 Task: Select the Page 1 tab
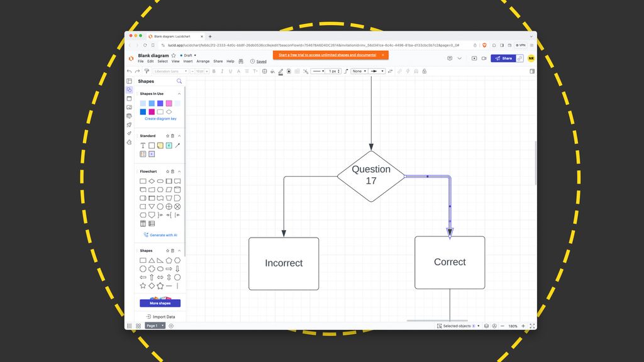[x=153, y=326]
